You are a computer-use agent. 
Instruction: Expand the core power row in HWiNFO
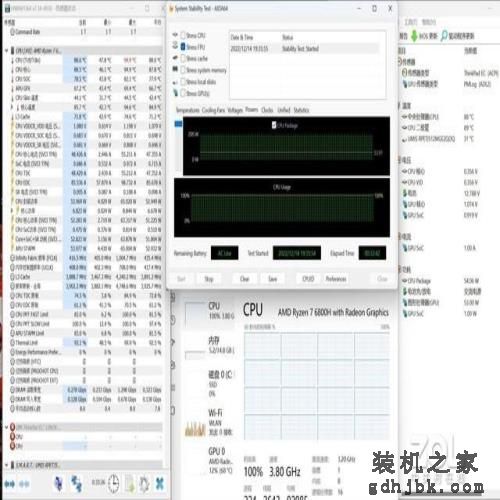coord(12,210)
